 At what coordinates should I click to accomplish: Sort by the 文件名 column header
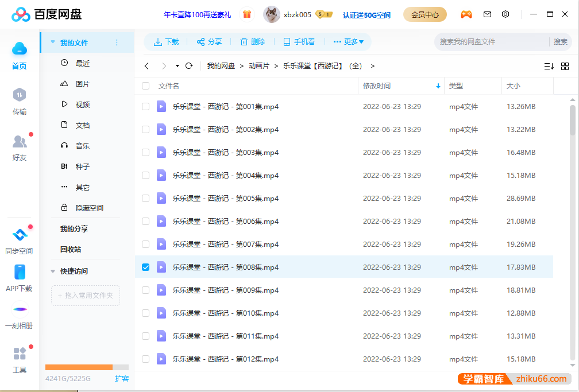click(x=169, y=86)
